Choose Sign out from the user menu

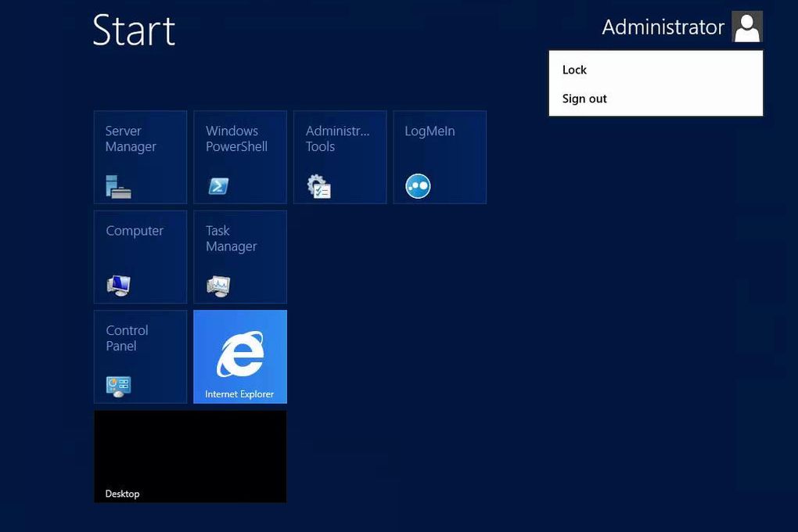click(x=656, y=99)
